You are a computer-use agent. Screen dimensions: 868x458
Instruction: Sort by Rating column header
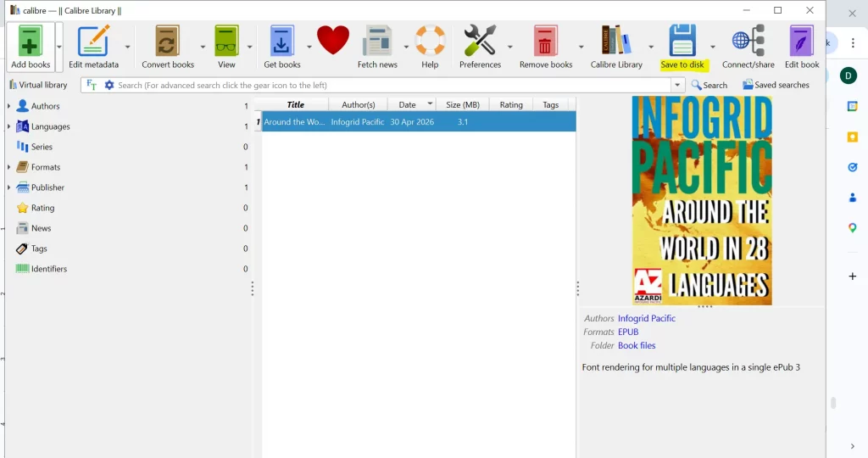click(511, 104)
